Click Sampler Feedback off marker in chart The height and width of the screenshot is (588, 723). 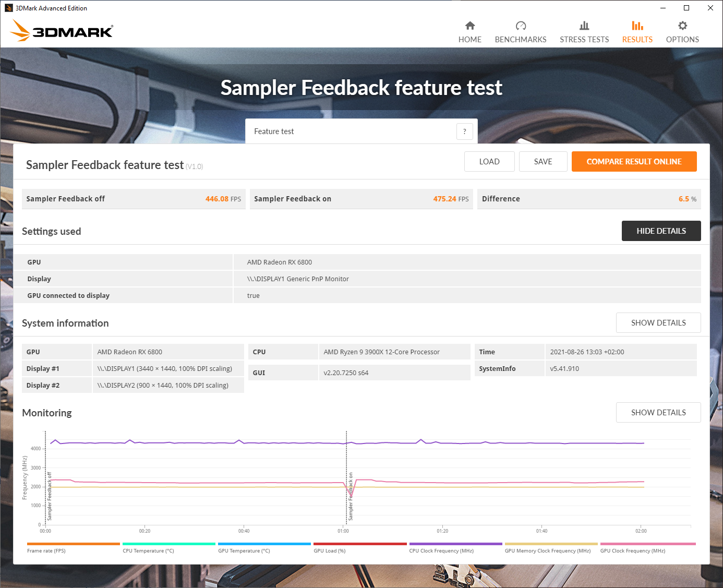click(x=50, y=496)
